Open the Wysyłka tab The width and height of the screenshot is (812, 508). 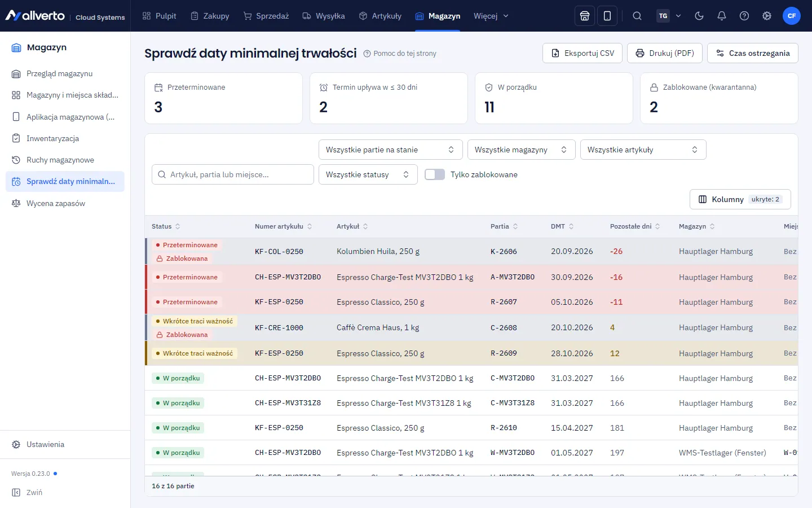(324, 16)
